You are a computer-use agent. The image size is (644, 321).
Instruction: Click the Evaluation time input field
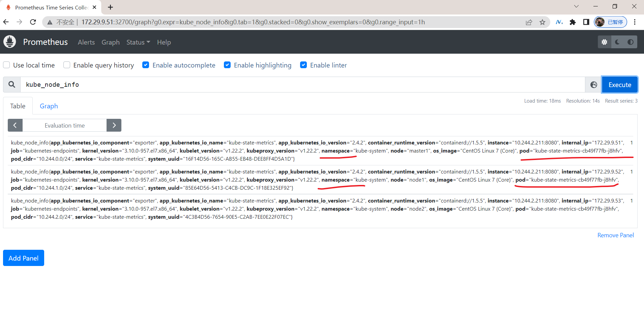65,125
